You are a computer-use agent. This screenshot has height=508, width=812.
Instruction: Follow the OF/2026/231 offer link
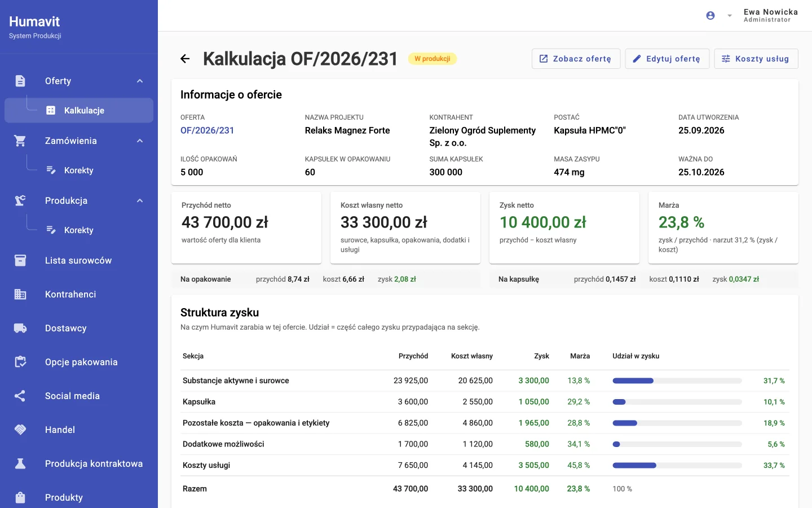[x=207, y=130]
